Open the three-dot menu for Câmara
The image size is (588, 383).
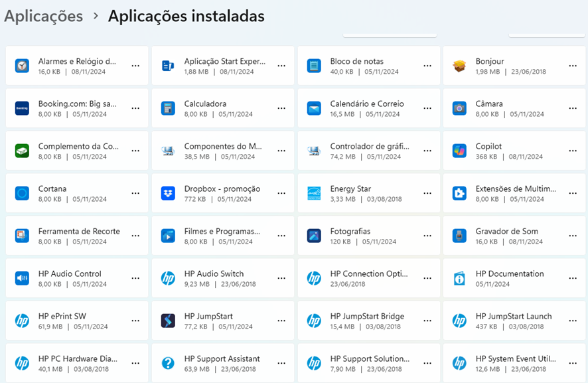click(x=573, y=108)
